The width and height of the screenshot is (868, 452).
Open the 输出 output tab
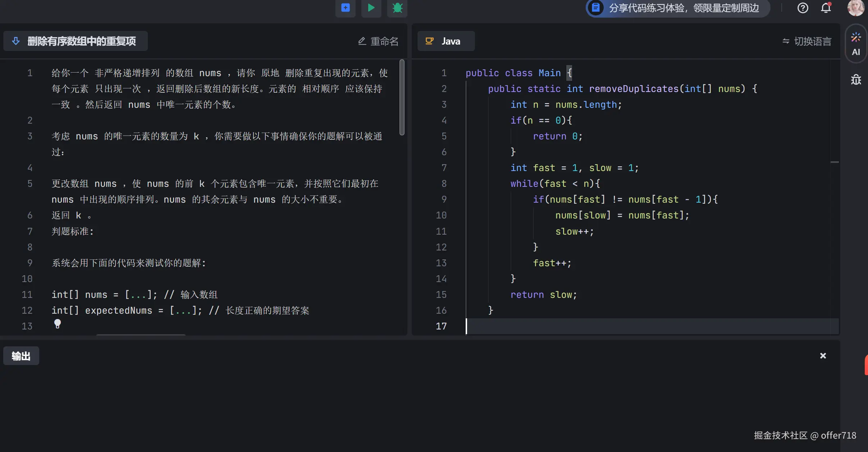(x=21, y=356)
